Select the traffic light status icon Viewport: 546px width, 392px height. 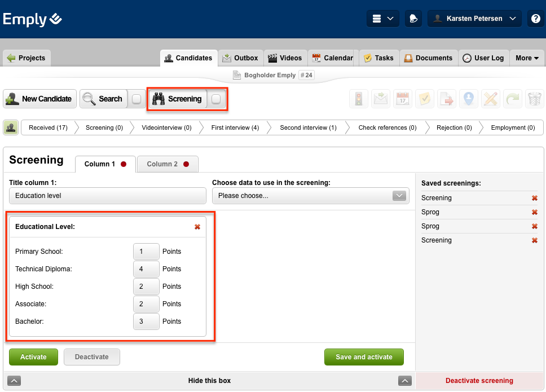(359, 99)
